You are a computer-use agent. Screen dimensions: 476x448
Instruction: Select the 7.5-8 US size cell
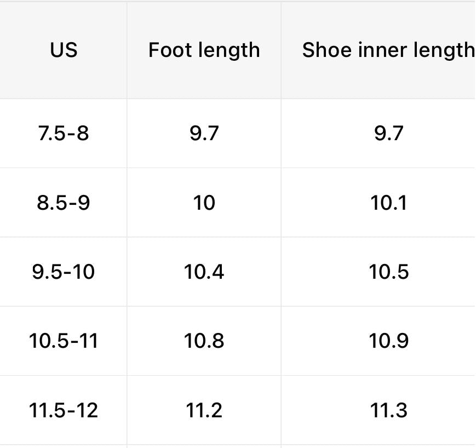[x=64, y=133]
